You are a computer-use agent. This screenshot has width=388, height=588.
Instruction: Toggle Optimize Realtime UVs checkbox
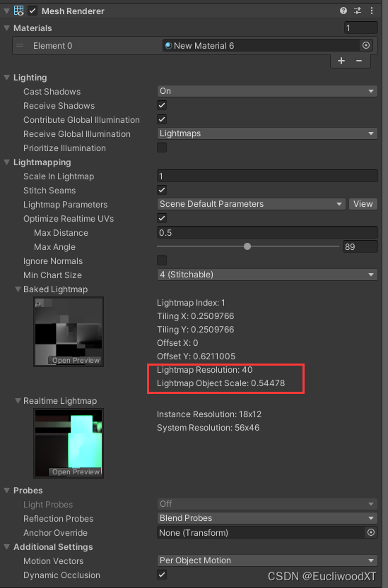coord(162,218)
